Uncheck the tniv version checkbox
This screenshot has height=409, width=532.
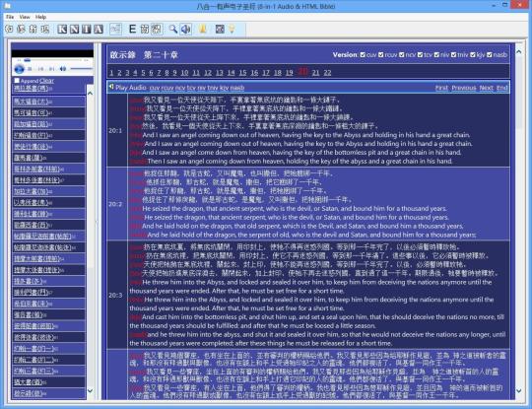(x=453, y=54)
